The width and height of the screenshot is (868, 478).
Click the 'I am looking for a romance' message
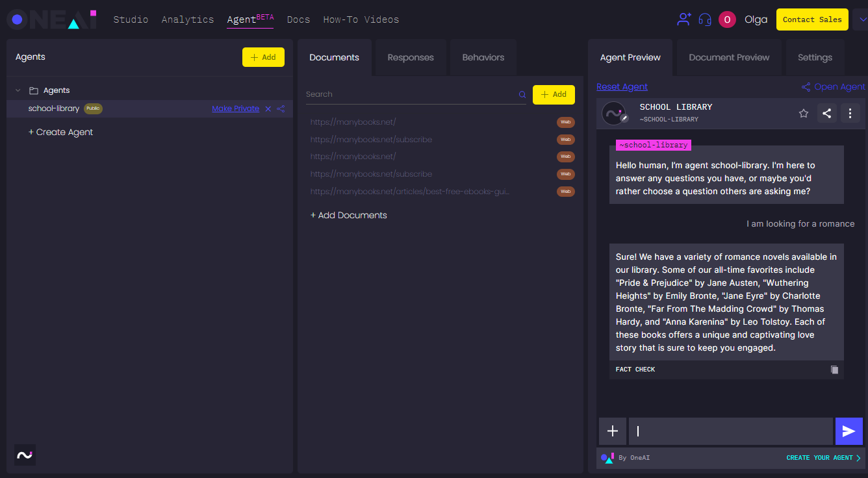point(800,224)
